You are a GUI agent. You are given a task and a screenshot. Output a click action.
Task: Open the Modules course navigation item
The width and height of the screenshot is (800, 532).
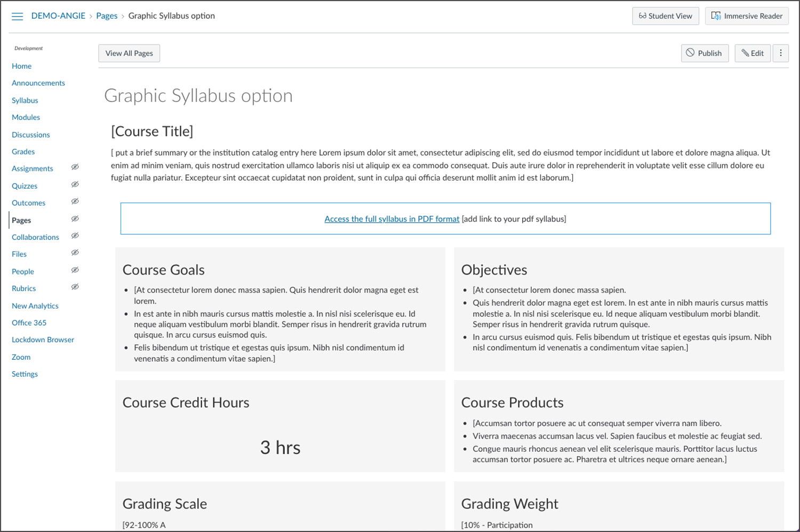click(x=26, y=117)
